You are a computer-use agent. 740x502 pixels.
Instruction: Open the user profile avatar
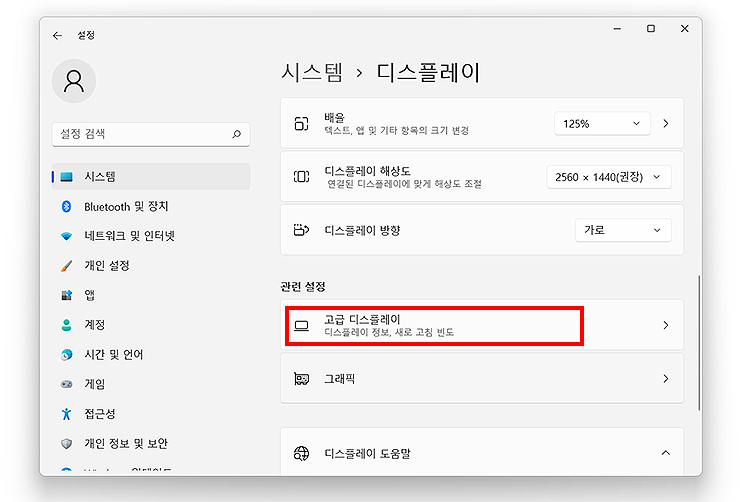[x=74, y=81]
